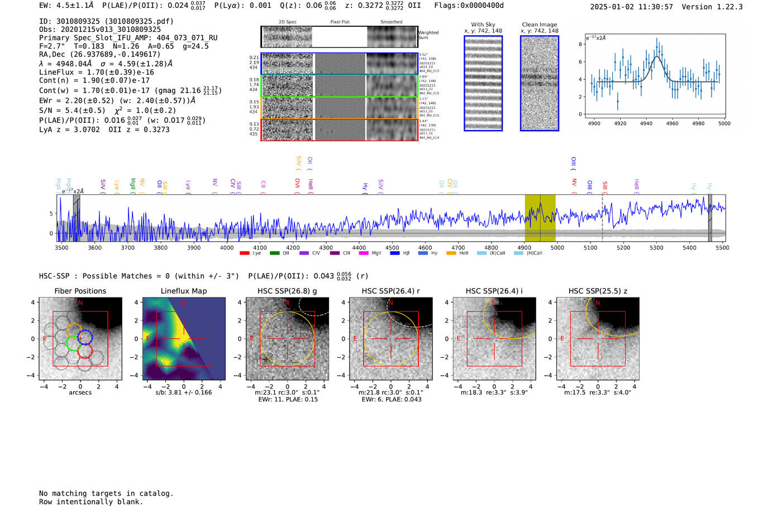Click the orange HeII legend swatch
Viewport: 782px width, 532px height.
pos(451,253)
